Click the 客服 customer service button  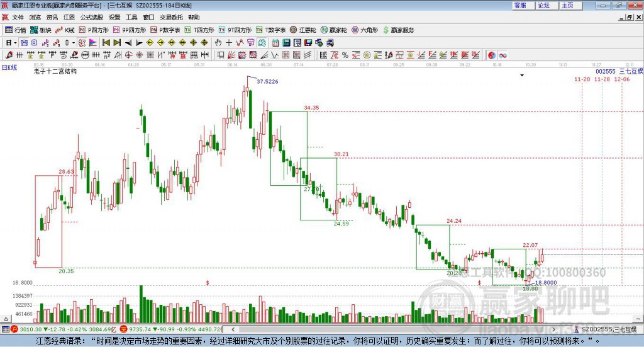523,5
